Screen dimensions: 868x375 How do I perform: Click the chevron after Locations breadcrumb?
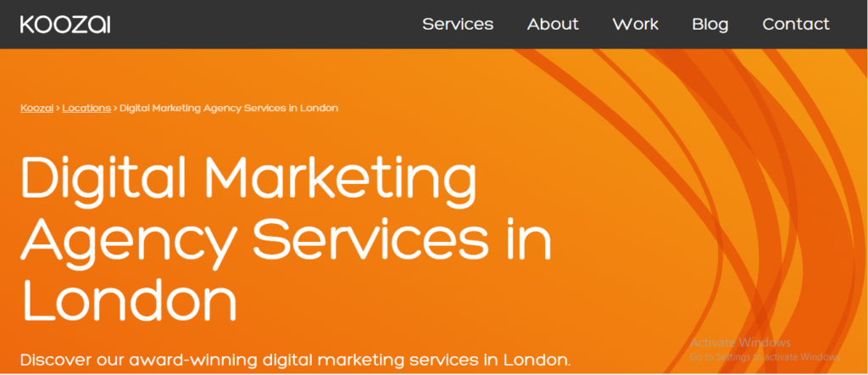[x=115, y=108]
